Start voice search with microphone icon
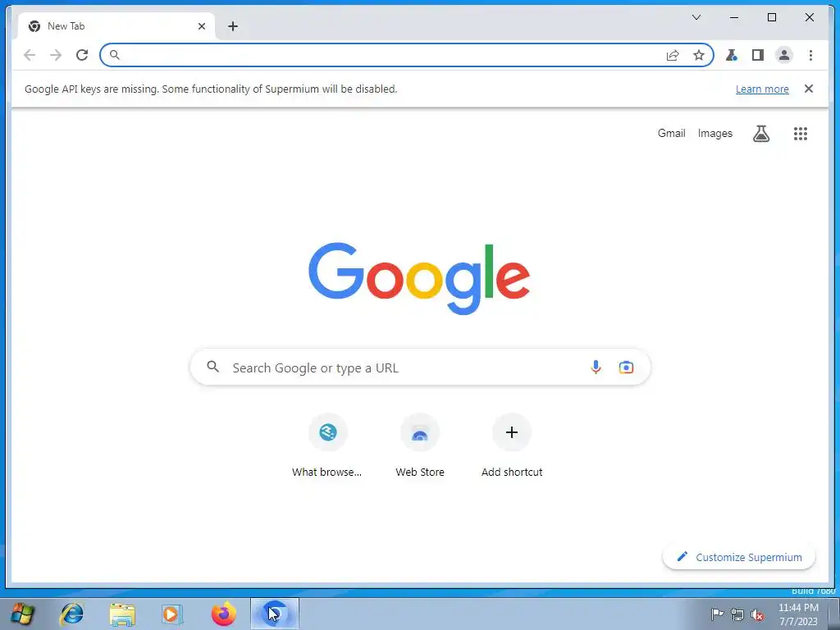840x630 pixels. click(596, 367)
